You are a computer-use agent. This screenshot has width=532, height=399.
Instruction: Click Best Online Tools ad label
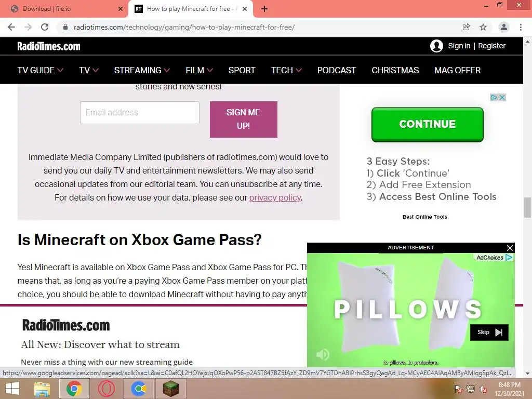[x=425, y=217]
